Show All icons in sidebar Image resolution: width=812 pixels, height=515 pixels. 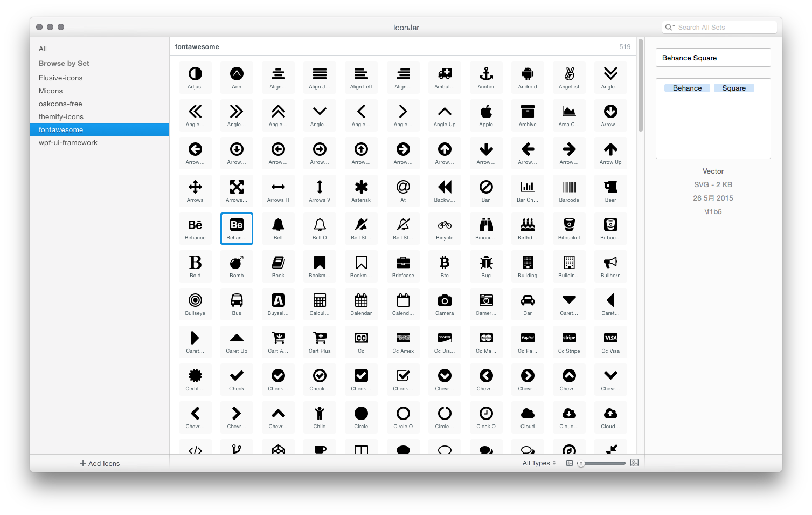point(43,49)
